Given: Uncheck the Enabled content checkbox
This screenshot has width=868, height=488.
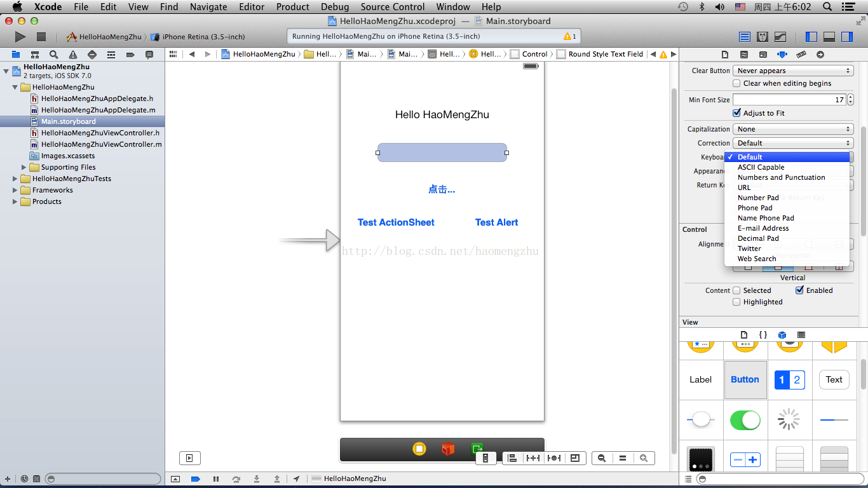Looking at the screenshot, I should [x=800, y=290].
